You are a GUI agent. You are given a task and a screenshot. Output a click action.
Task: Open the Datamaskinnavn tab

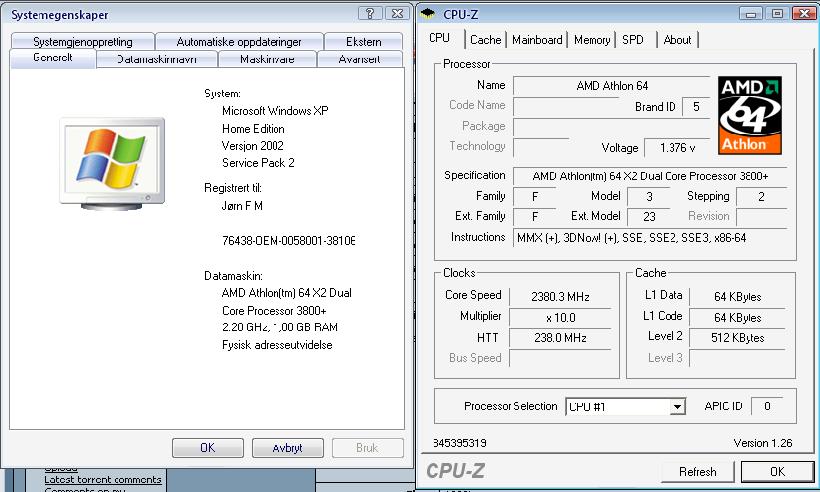click(157, 59)
